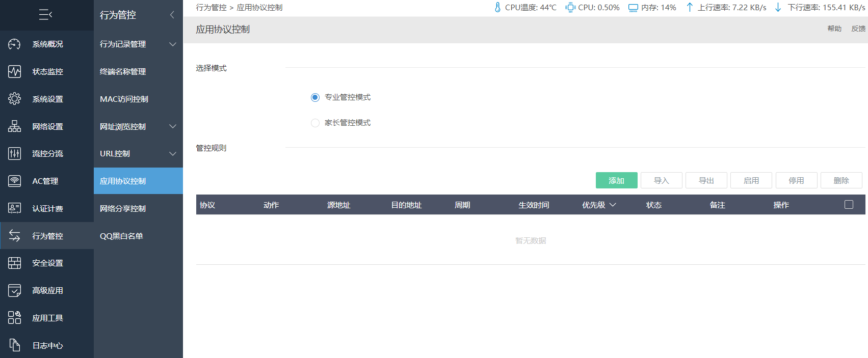The image size is (868, 358).
Task: Collapse the 行为管控 submenu panel arrow
Action: [172, 15]
